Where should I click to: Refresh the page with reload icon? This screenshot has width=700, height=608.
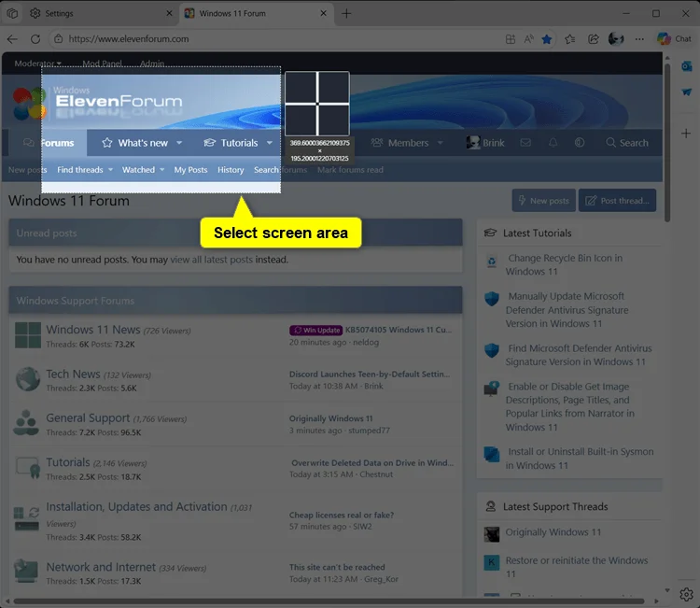pyautogui.click(x=35, y=39)
